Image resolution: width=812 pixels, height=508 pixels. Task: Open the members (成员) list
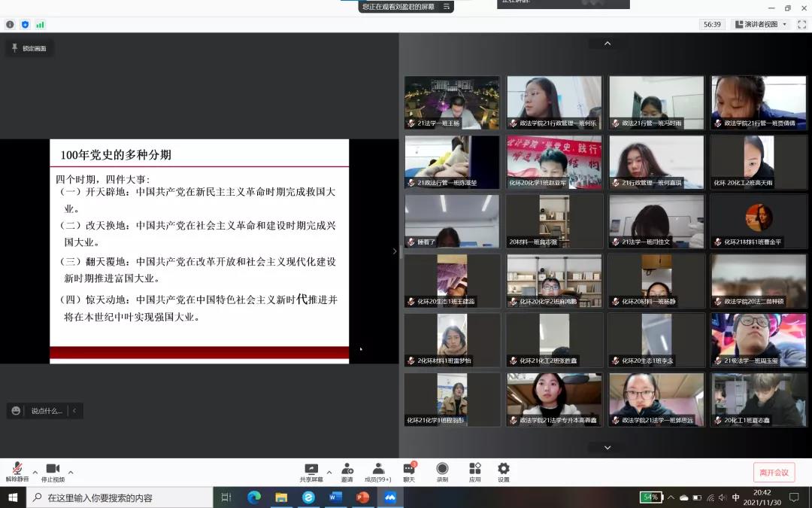(x=378, y=472)
